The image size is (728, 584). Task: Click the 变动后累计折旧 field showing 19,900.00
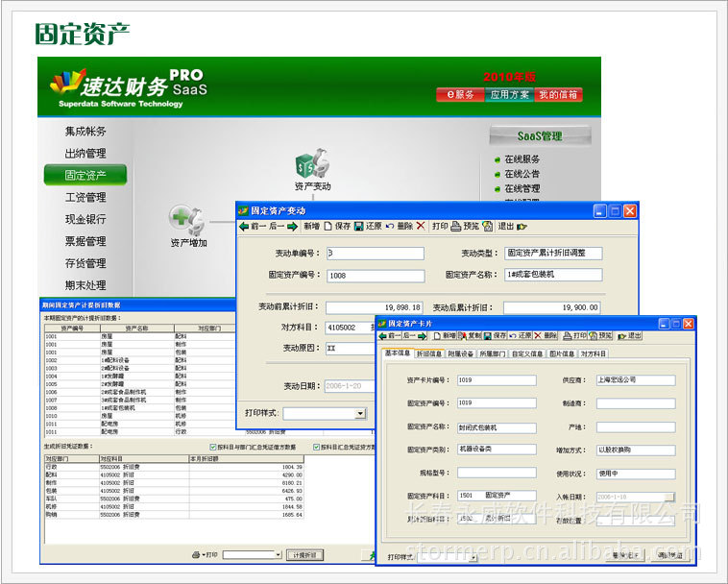pyautogui.click(x=552, y=307)
